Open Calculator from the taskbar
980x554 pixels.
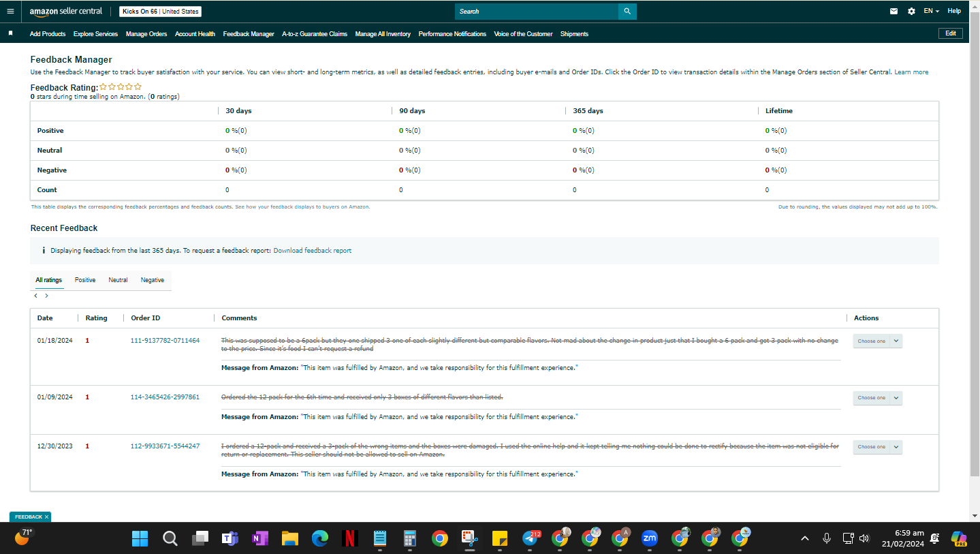click(410, 538)
